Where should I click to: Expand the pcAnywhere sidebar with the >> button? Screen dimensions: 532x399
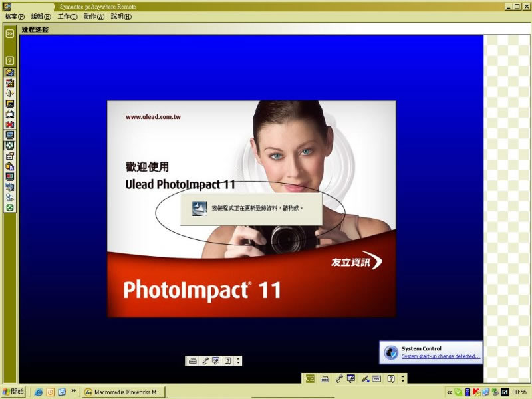click(10, 33)
